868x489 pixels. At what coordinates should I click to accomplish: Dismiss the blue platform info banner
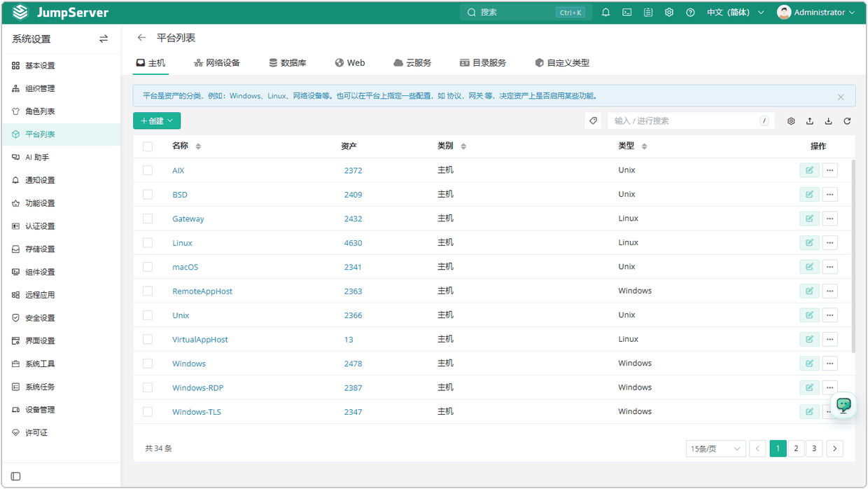(x=841, y=97)
